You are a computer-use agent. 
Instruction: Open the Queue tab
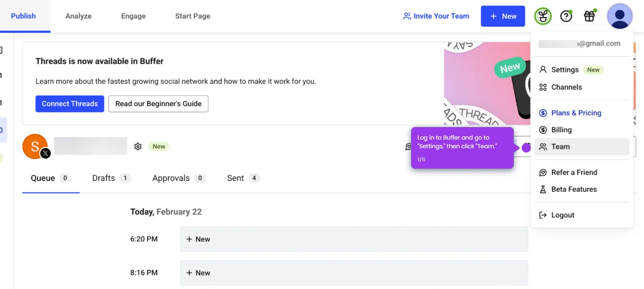[x=51, y=178]
